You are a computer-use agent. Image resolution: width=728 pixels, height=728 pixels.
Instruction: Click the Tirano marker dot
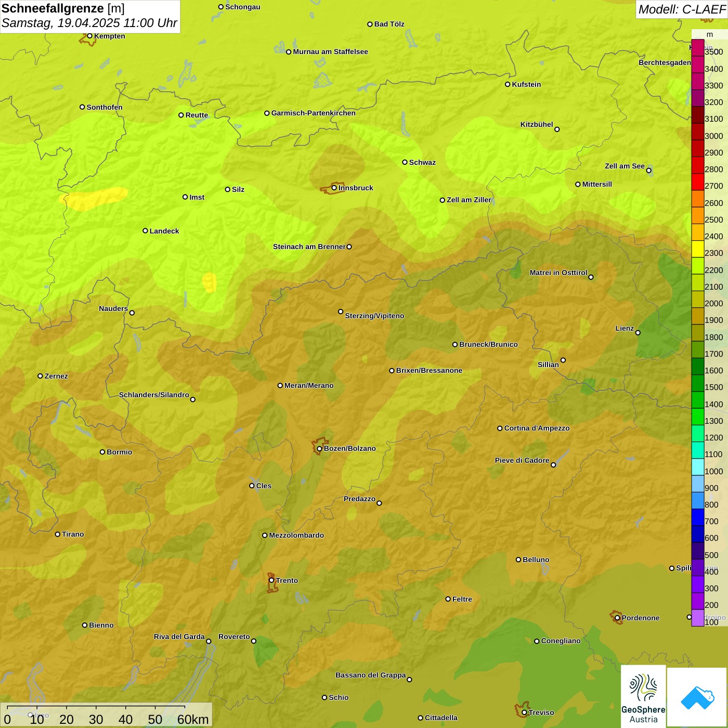(x=57, y=534)
